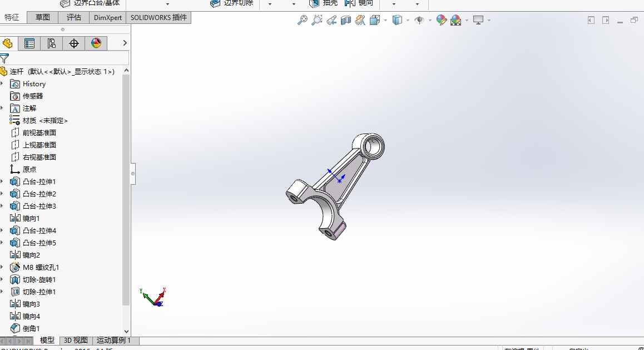Click the filter funnel icon
Viewport: 644px width, 350px height.
(x=4, y=58)
